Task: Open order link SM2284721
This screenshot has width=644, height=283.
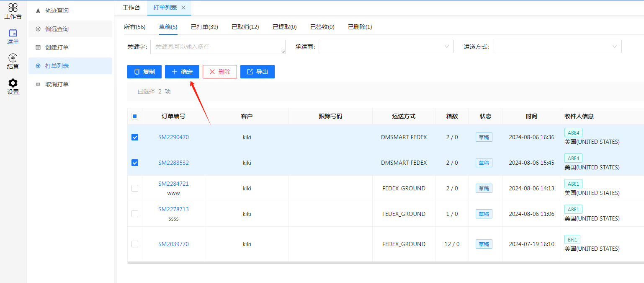Action: coord(173,184)
